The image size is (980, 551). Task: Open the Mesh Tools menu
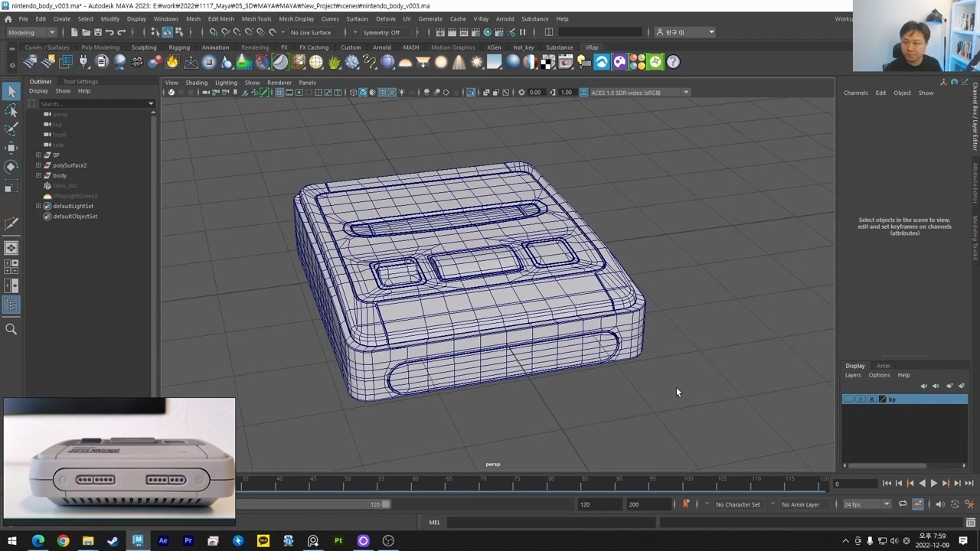click(256, 18)
